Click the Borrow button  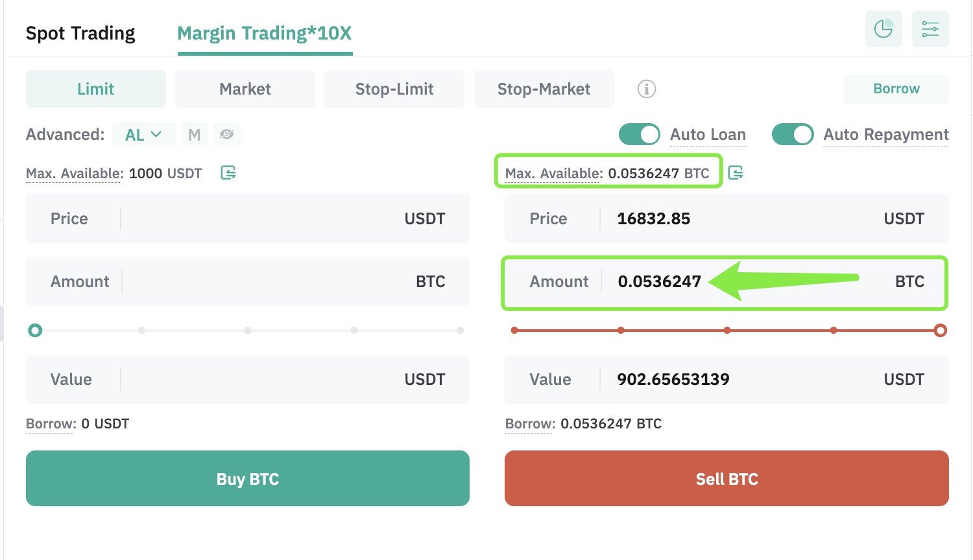tap(896, 89)
